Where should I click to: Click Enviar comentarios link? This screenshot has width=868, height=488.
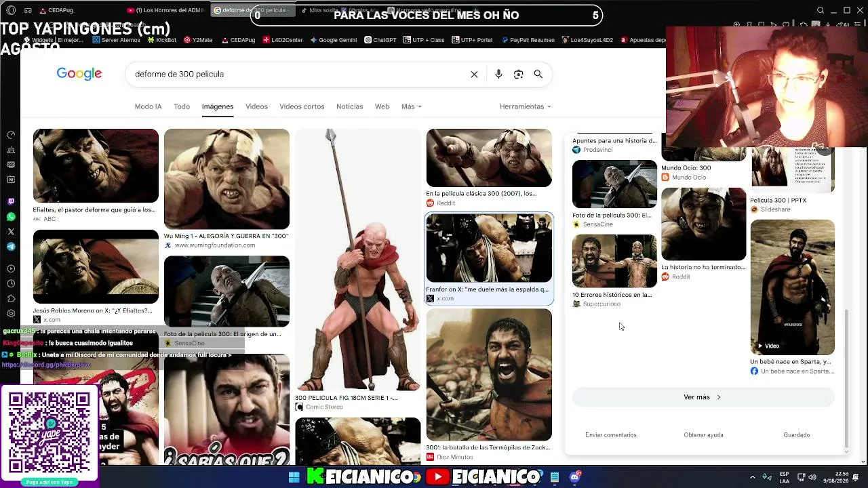pyautogui.click(x=610, y=435)
